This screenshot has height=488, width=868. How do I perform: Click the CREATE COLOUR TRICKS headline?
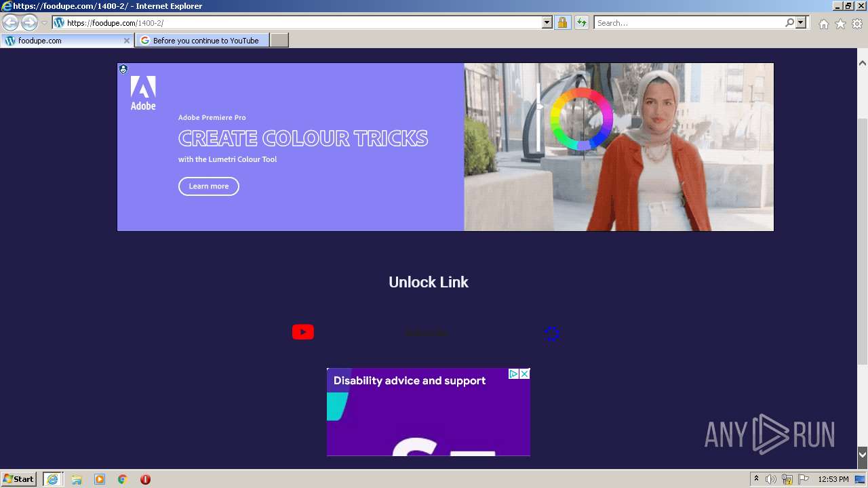pos(303,138)
